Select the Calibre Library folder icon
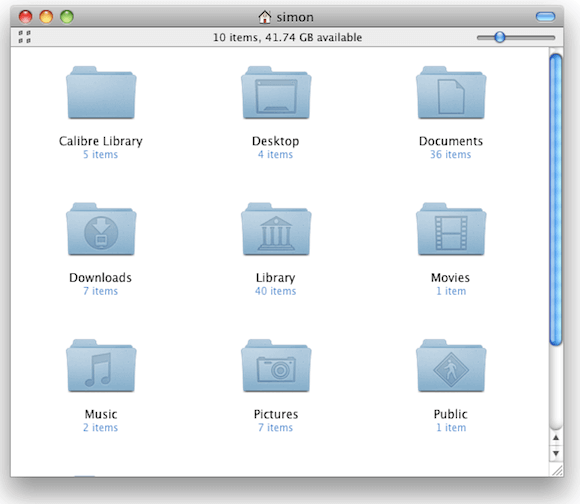This screenshot has width=580, height=504. pos(101,93)
